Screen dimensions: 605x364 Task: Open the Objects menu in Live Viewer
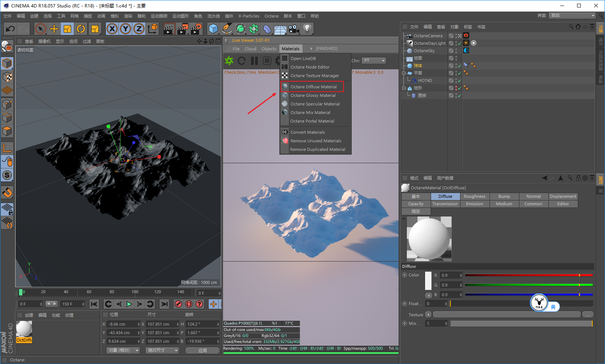pyautogui.click(x=269, y=49)
